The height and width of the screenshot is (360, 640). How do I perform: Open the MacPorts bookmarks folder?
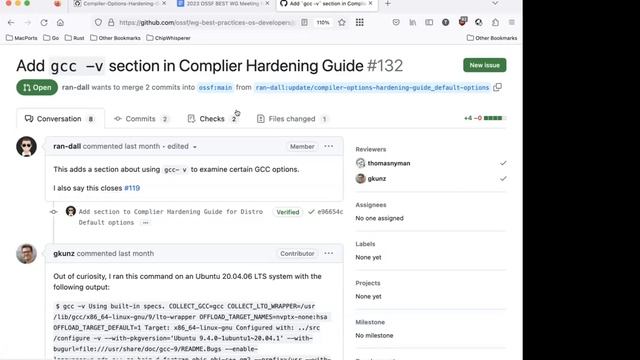[22, 38]
